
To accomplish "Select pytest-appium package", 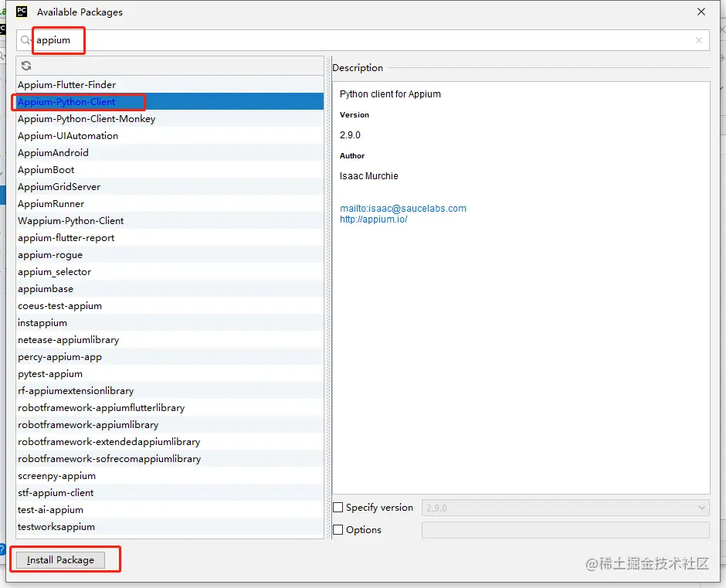I will tap(170, 373).
